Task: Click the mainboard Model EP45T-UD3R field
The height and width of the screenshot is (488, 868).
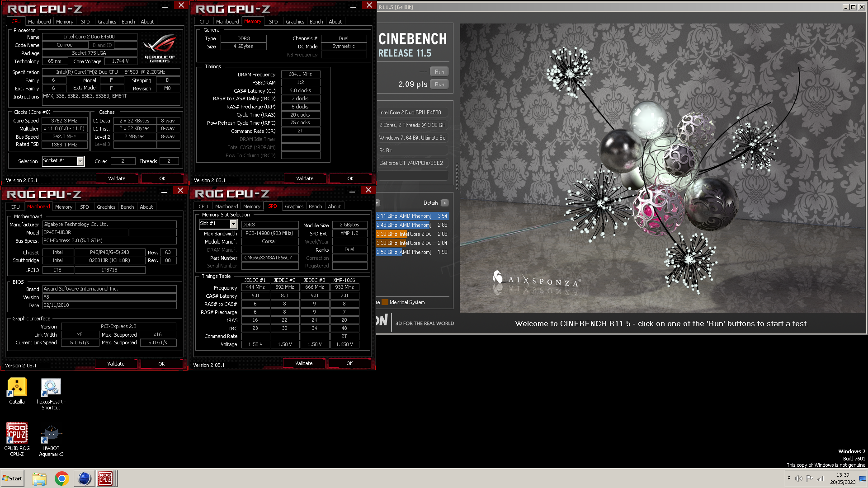Action: click(x=85, y=232)
